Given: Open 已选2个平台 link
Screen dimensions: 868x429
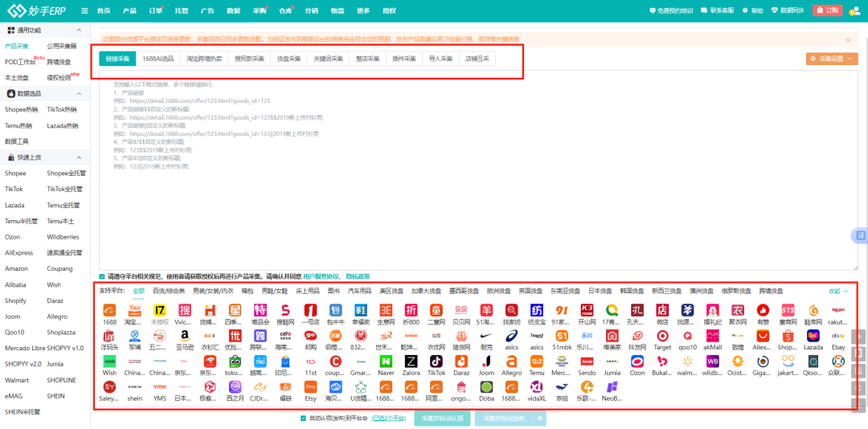Looking at the screenshot, I should coord(389,418).
